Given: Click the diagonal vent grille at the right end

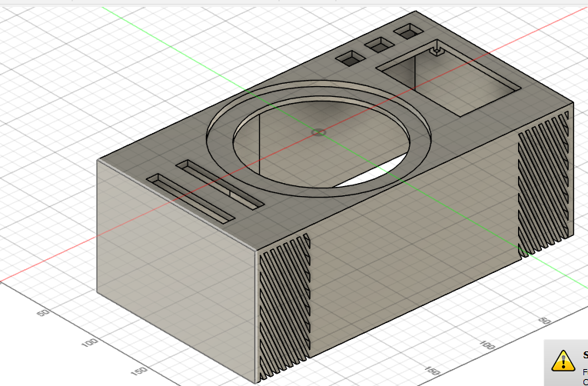Looking at the screenshot, I should pos(545,185).
